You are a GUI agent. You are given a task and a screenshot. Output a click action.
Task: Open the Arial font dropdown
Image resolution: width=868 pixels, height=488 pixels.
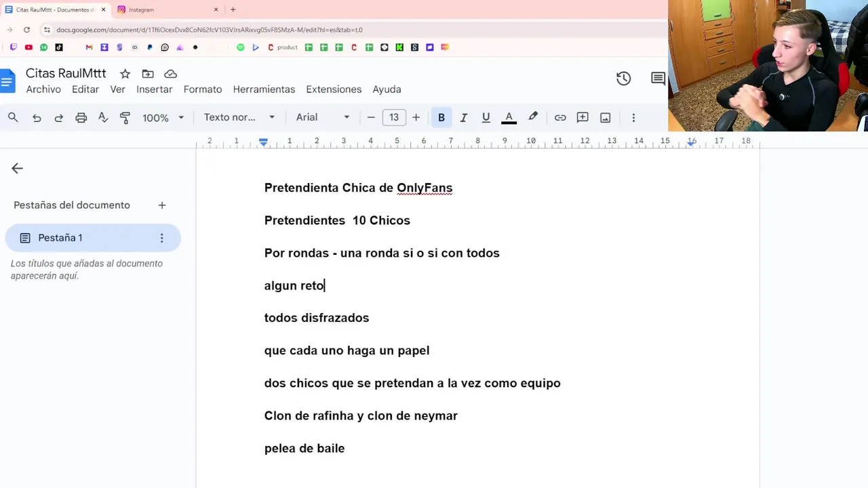coord(323,117)
